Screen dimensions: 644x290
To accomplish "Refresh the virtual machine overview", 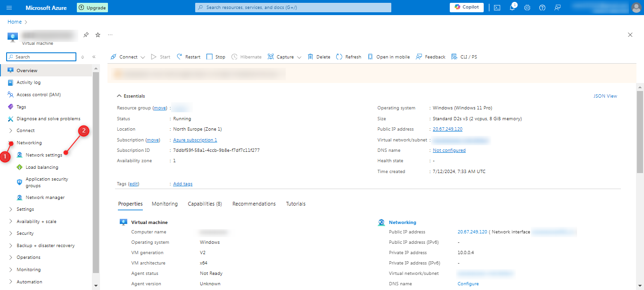I will point(348,57).
